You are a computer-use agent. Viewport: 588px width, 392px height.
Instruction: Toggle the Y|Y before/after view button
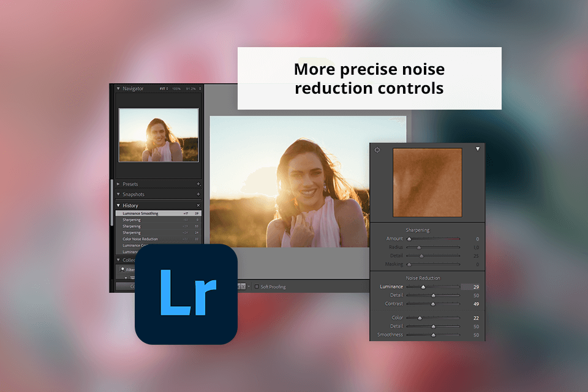(x=242, y=287)
